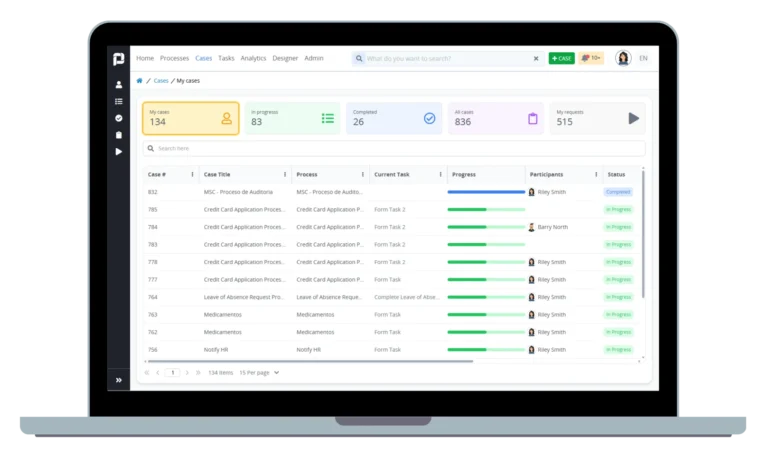Click case number 832
Image resolution: width=768 pixels, height=459 pixels.
pos(152,192)
